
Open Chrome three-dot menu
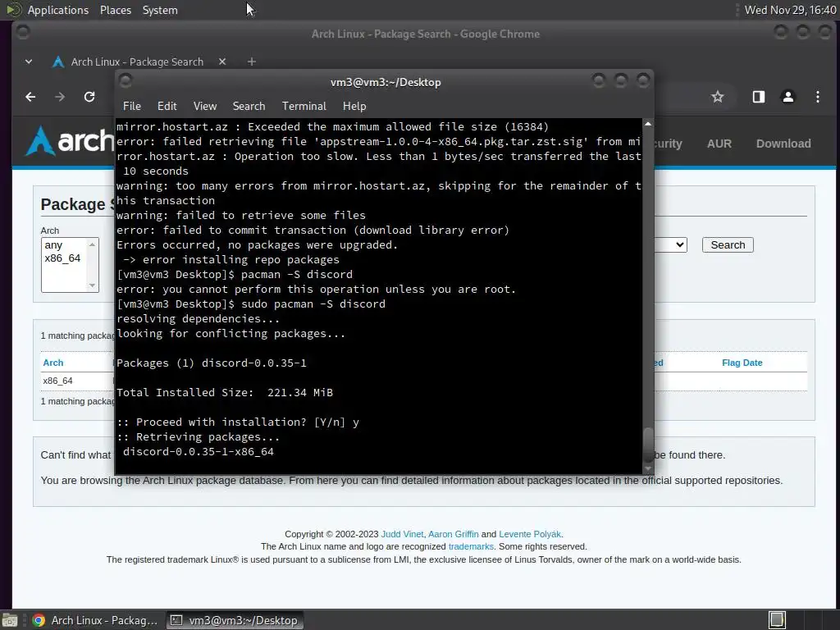818,97
